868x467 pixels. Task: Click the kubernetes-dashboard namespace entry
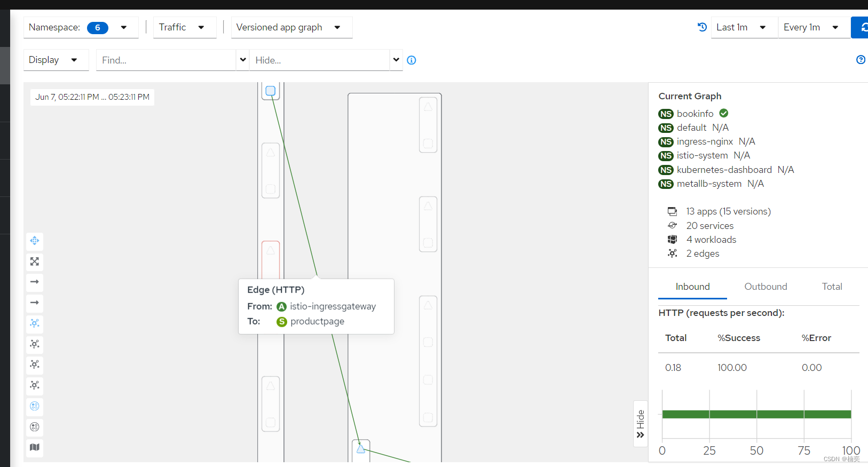[724, 170]
